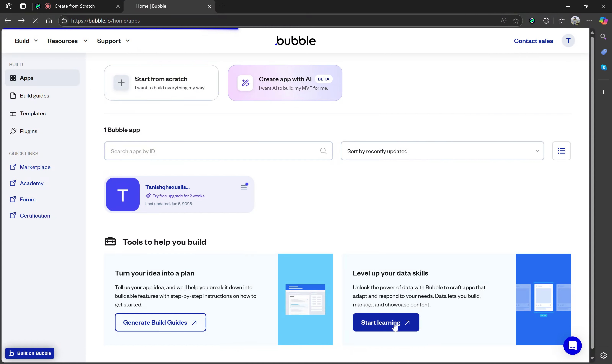Add page to favorites with the star icon

[x=516, y=21]
